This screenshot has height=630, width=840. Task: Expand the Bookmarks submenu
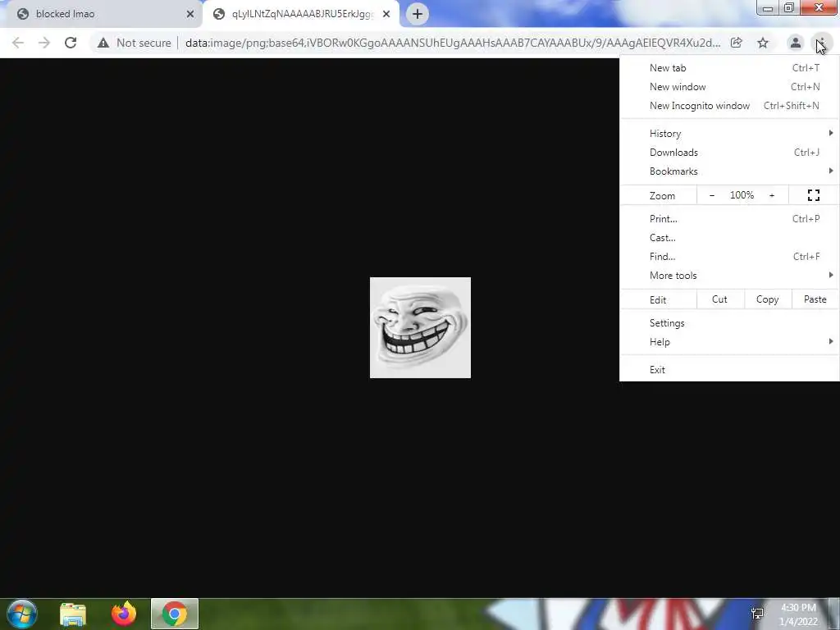(x=729, y=171)
